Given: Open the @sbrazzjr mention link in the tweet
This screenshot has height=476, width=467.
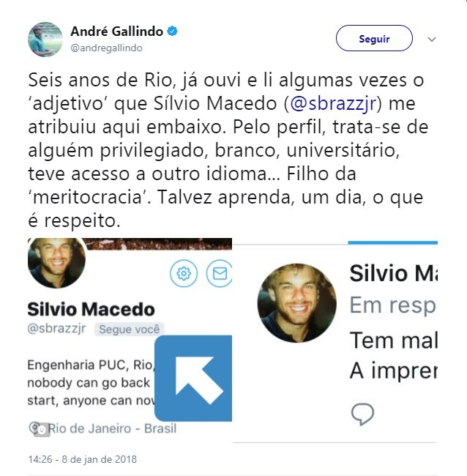Looking at the screenshot, I should point(333,103).
